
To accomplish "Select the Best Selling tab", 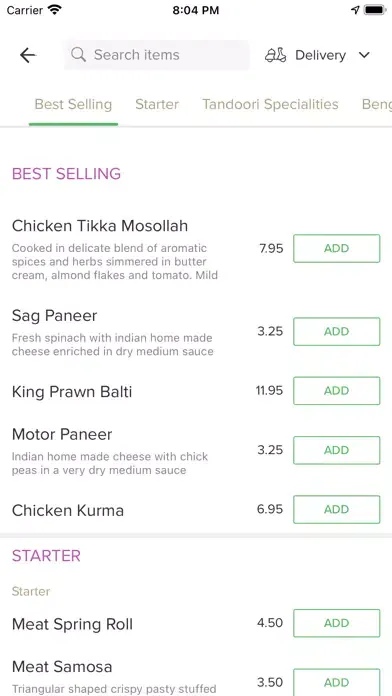I will [x=73, y=104].
